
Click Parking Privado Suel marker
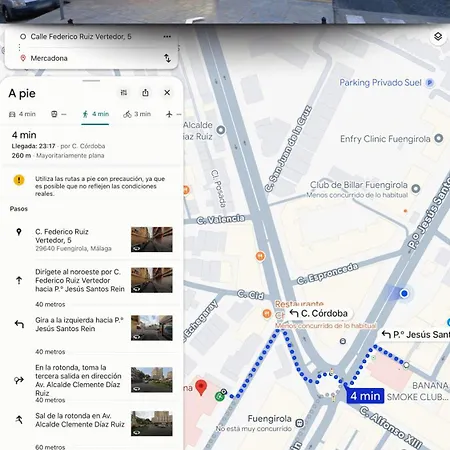click(x=430, y=83)
